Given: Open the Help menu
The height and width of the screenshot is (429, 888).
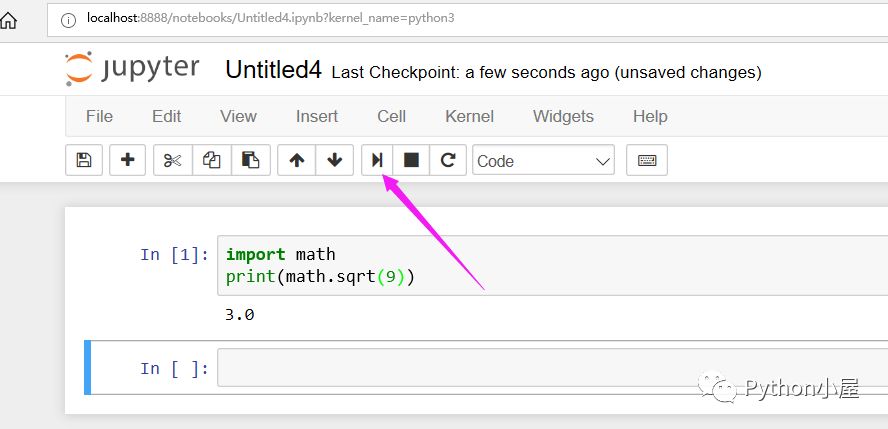Looking at the screenshot, I should tap(650, 117).
